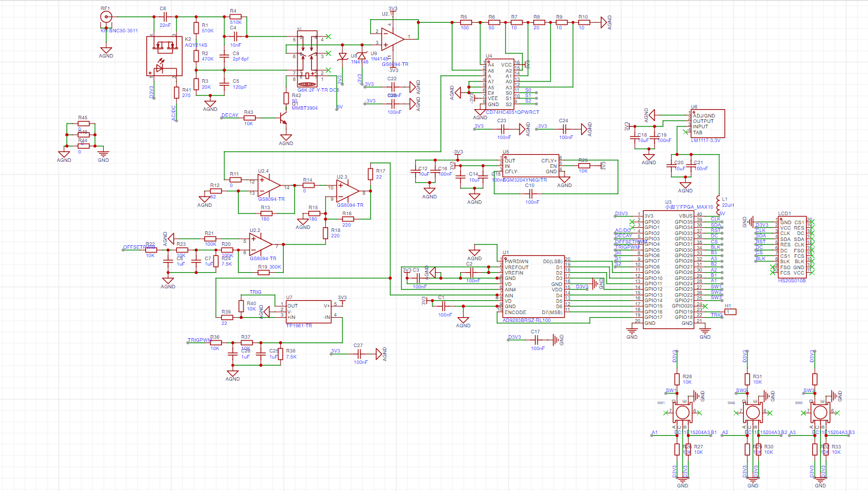Click the SW1 rotary encoder symbol
Screen dimensions: 868x491
[681, 412]
